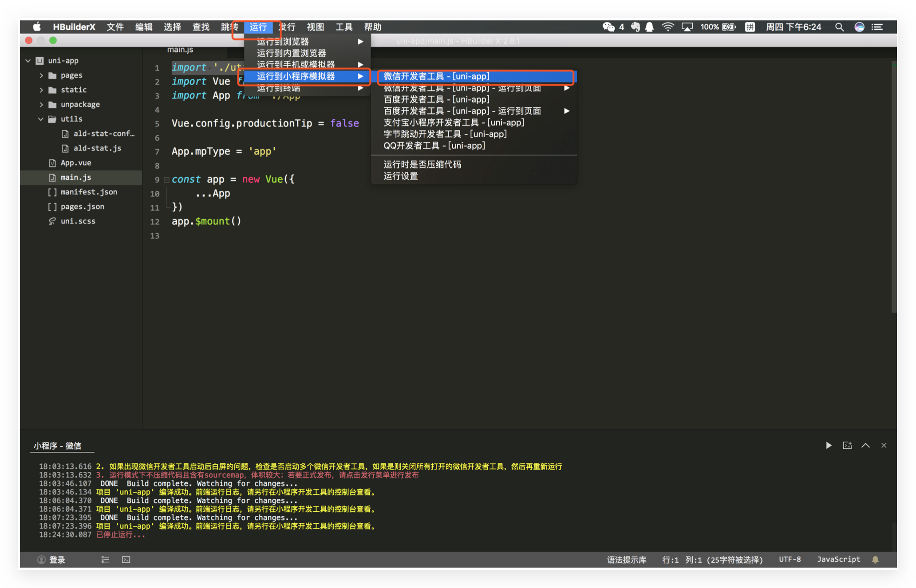Open 运行到手机或模拟器 submenu
The width and height of the screenshot is (916, 588).
[307, 64]
